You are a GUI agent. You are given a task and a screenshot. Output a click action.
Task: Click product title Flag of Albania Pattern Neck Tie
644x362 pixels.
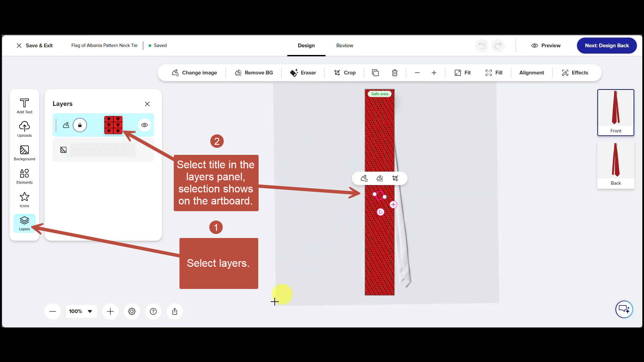pos(104,46)
